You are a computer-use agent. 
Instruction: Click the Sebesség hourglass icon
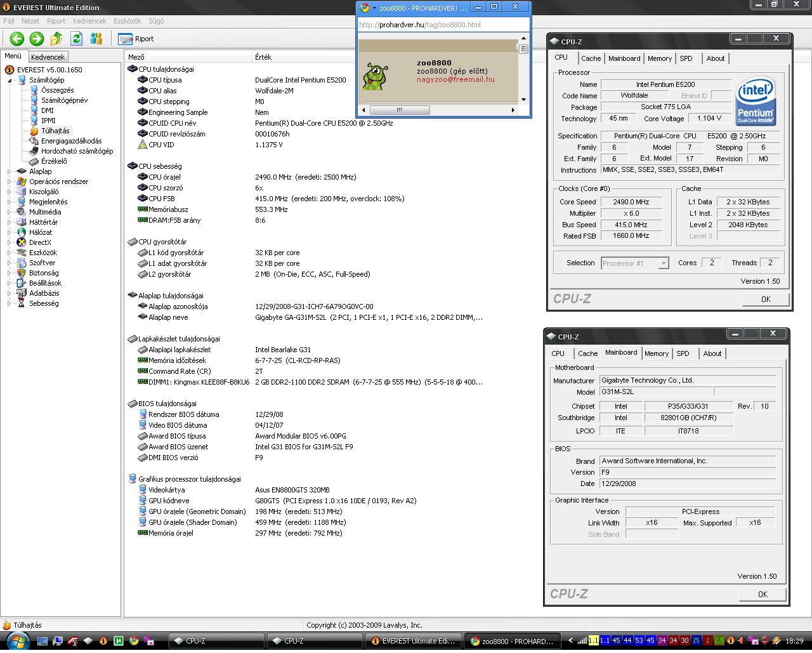click(22, 303)
